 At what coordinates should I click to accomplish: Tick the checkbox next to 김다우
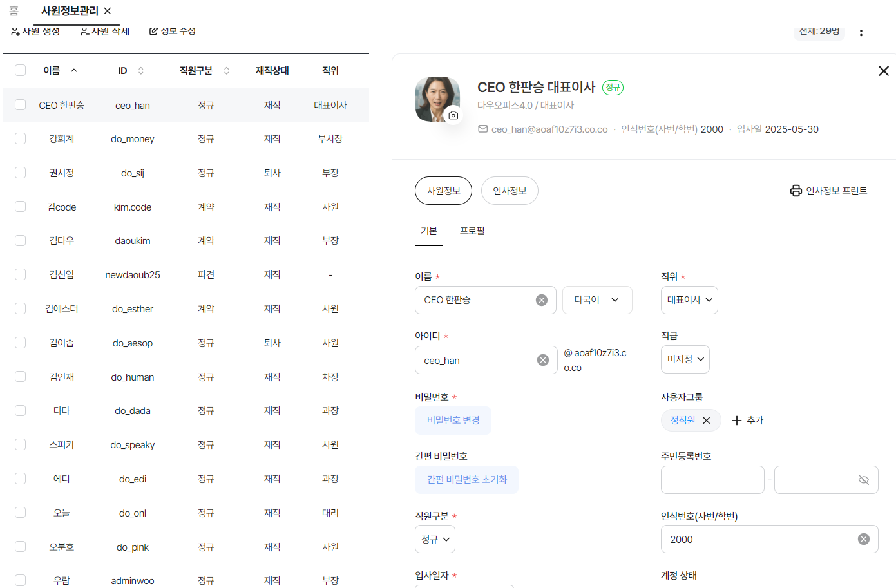click(x=21, y=240)
